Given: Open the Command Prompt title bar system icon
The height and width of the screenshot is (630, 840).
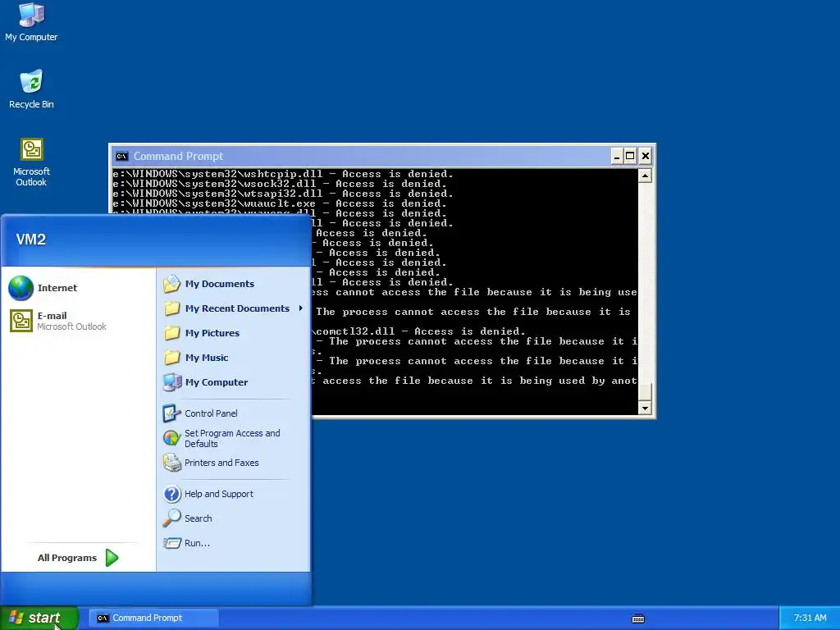Looking at the screenshot, I should (x=121, y=157).
